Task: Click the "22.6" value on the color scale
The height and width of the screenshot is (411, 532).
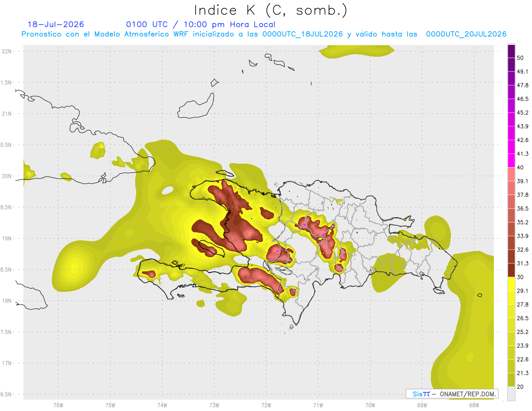Action: pyautogui.click(x=523, y=360)
